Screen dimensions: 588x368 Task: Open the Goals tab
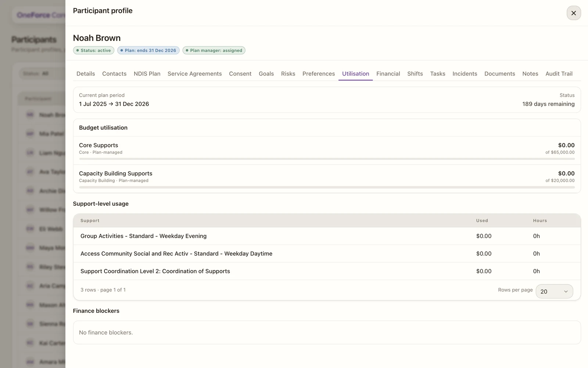pyautogui.click(x=266, y=74)
